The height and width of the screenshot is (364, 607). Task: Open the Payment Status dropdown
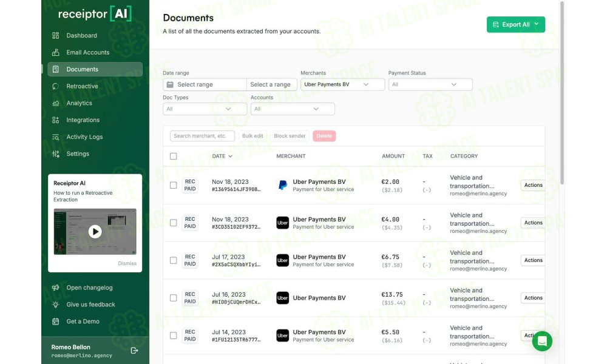(430, 84)
